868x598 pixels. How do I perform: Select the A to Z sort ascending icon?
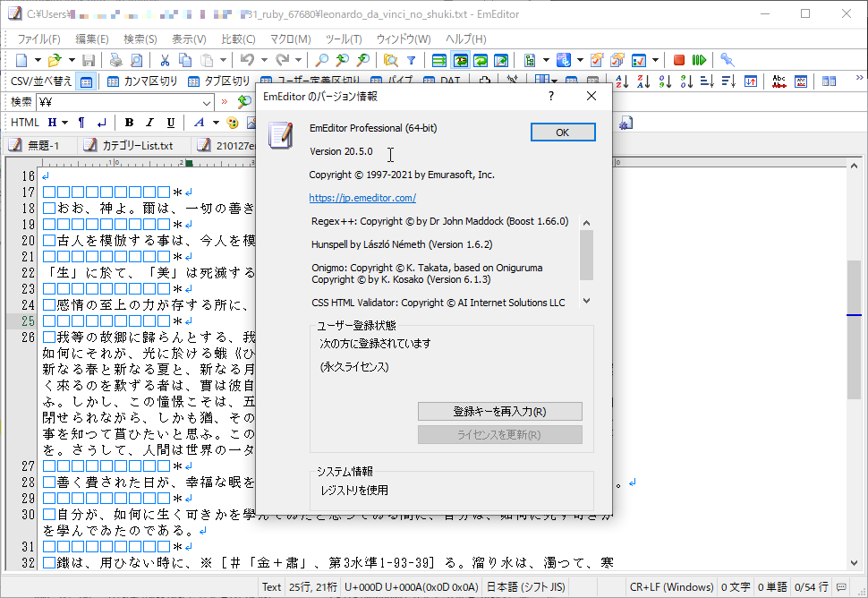(622, 81)
